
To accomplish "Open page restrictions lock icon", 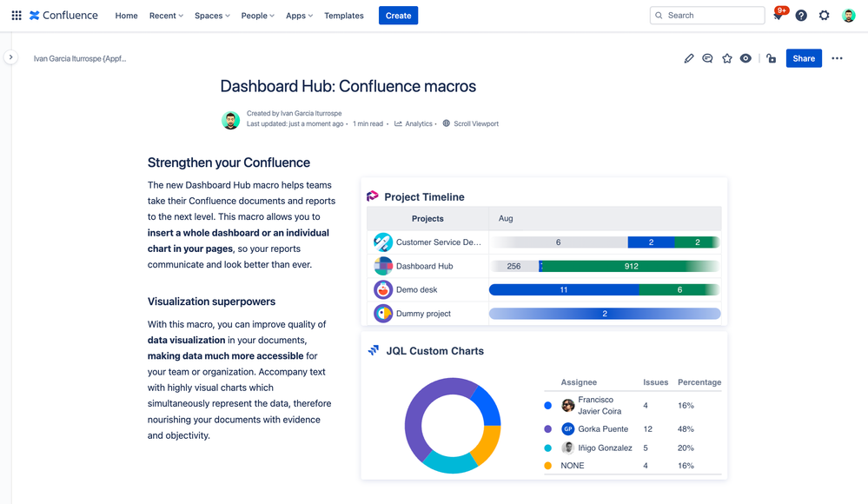I will 772,58.
